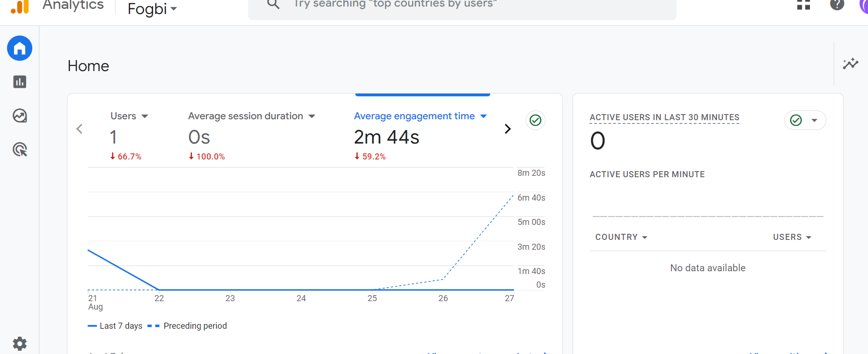Click the Active Users in Last 30 Minutes label
This screenshot has width=868, height=354.
tap(664, 117)
